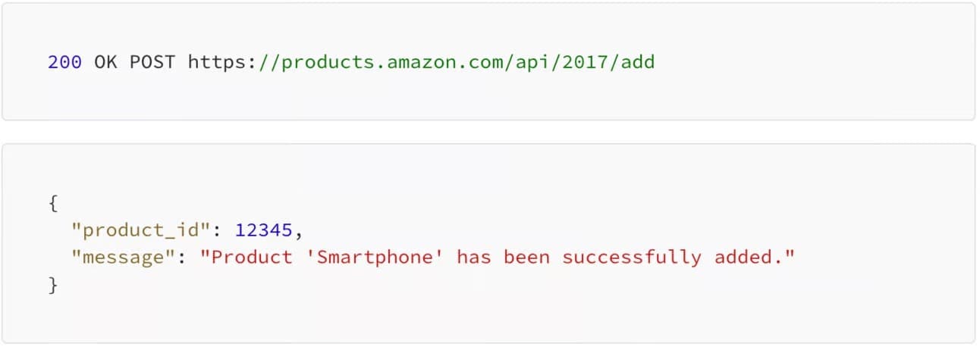This screenshot has height=350, width=980.
Task: Click the word has in the message
Action: tap(474, 258)
